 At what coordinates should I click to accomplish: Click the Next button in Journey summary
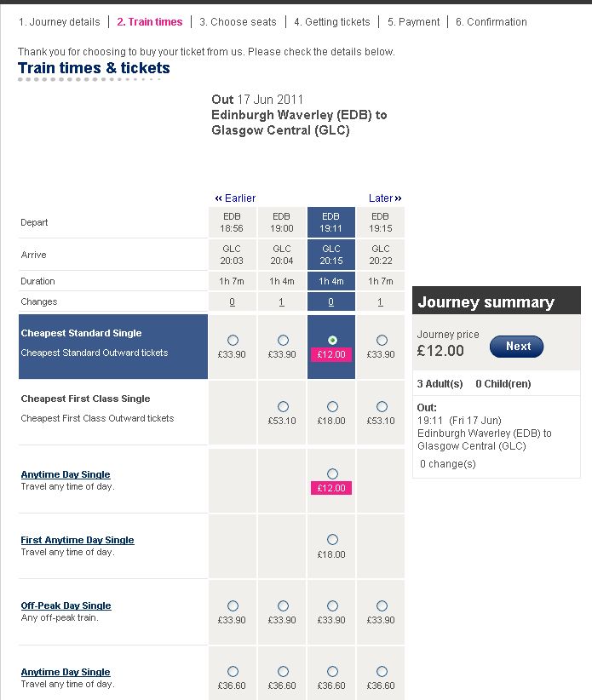click(516, 347)
